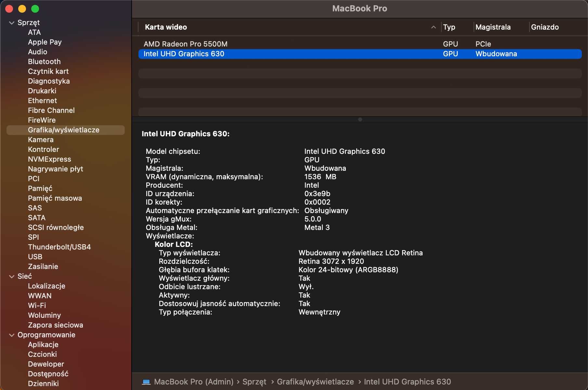Image resolution: width=588 pixels, height=390 pixels.
Task: Click the VRAM value 1536 MB
Action: (320, 177)
